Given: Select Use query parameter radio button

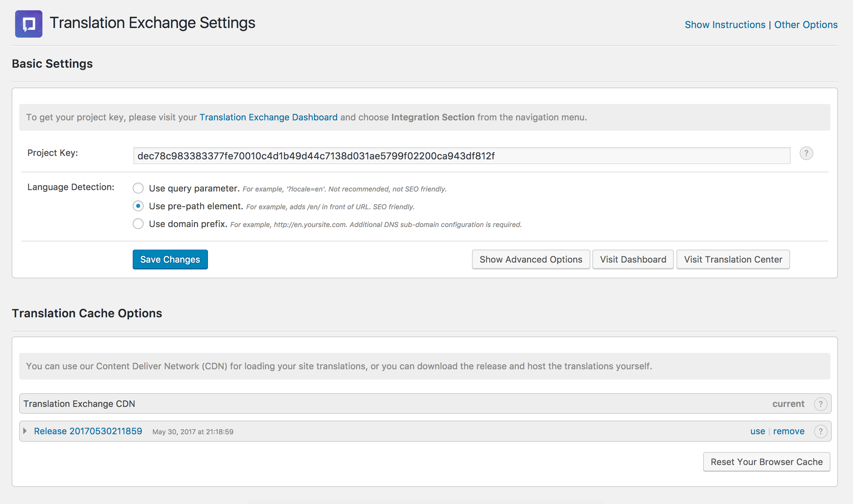Looking at the screenshot, I should point(138,188).
